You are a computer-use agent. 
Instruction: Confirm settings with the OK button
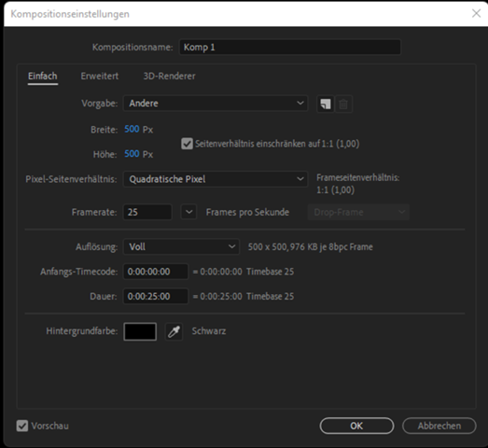(x=356, y=426)
